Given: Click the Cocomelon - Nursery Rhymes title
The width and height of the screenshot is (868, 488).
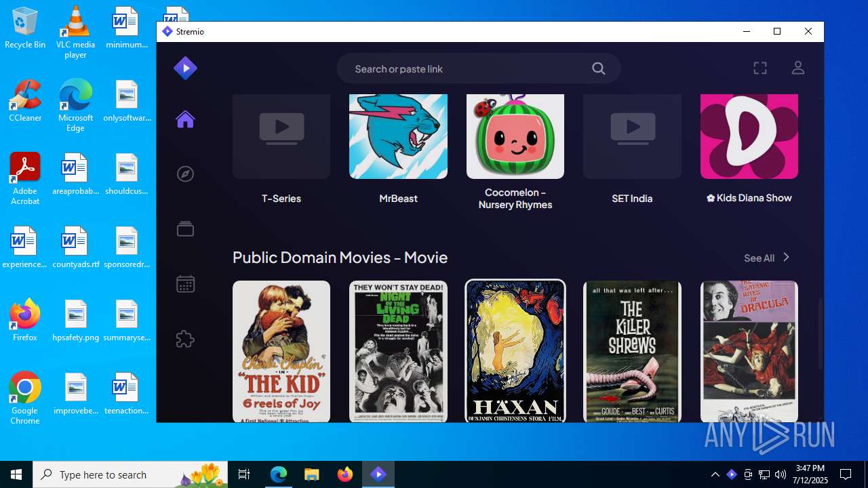Looking at the screenshot, I should click(x=515, y=199).
